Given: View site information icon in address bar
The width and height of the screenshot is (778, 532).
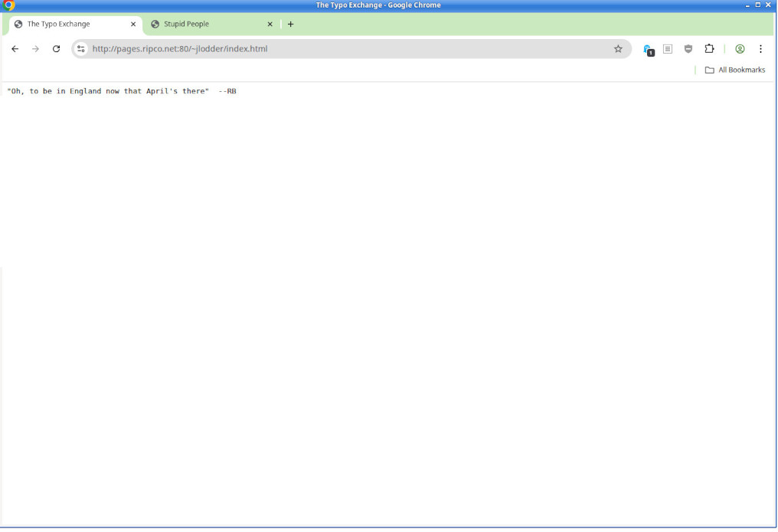Looking at the screenshot, I should point(81,49).
